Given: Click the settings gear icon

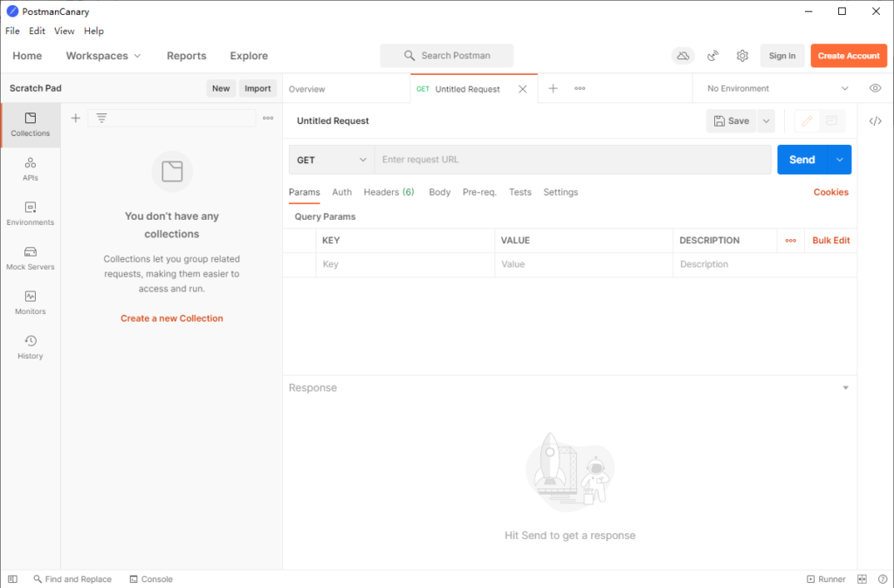Looking at the screenshot, I should [x=742, y=56].
